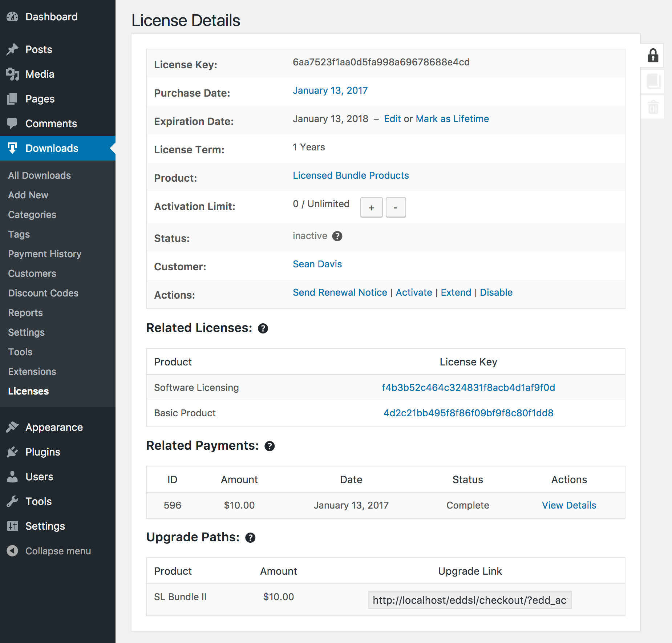
Task: Click the Downloads arrow sidebar icon
Action: point(13,148)
